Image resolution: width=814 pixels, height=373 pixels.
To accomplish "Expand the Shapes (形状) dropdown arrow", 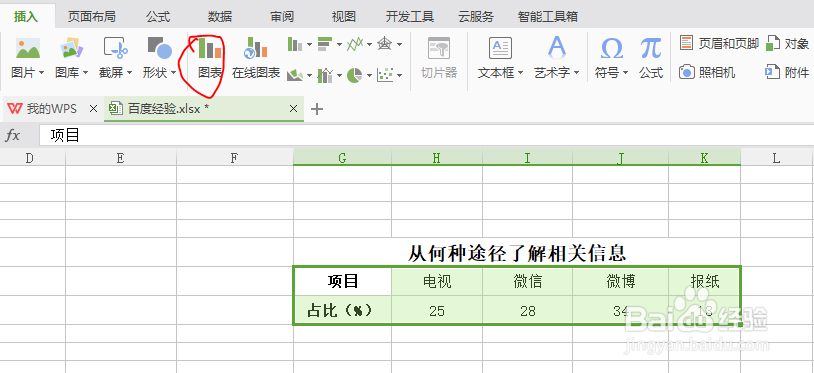I will 173,74.
